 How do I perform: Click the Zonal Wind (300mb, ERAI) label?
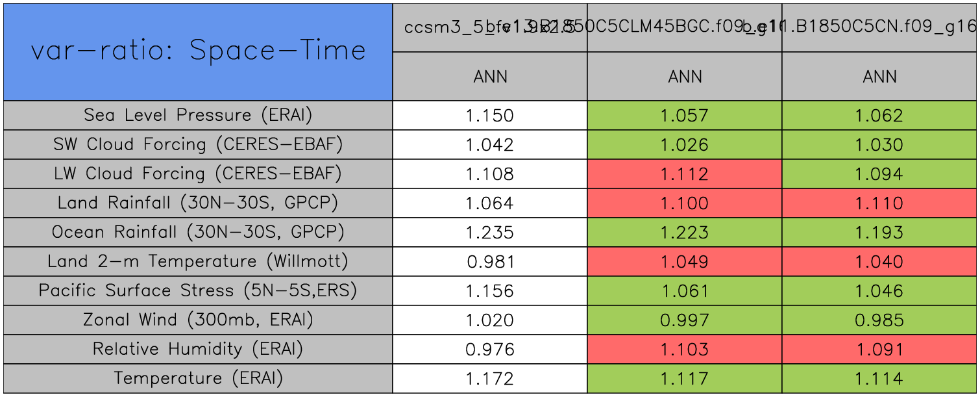tap(198, 320)
